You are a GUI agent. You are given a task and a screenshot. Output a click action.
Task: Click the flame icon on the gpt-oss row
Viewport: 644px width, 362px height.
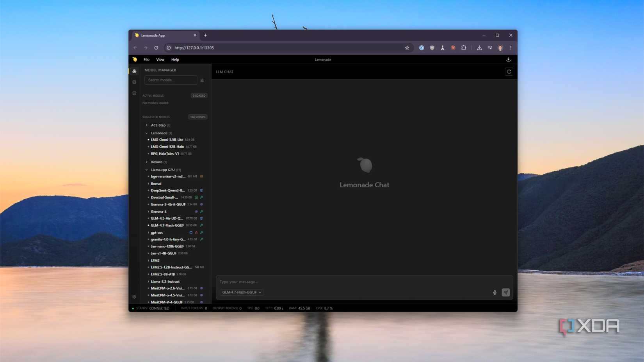tap(196, 232)
